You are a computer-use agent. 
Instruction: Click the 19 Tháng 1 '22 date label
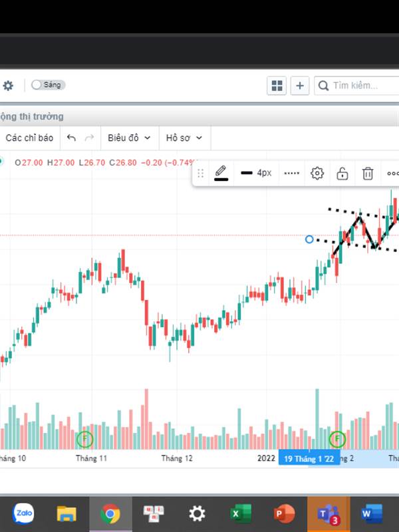pos(309,459)
